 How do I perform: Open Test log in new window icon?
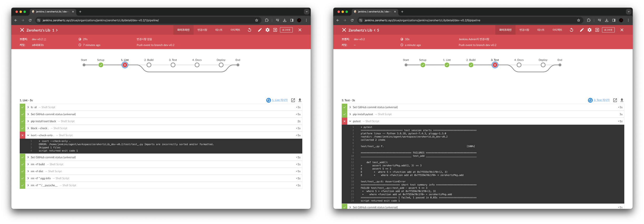pyautogui.click(x=615, y=100)
